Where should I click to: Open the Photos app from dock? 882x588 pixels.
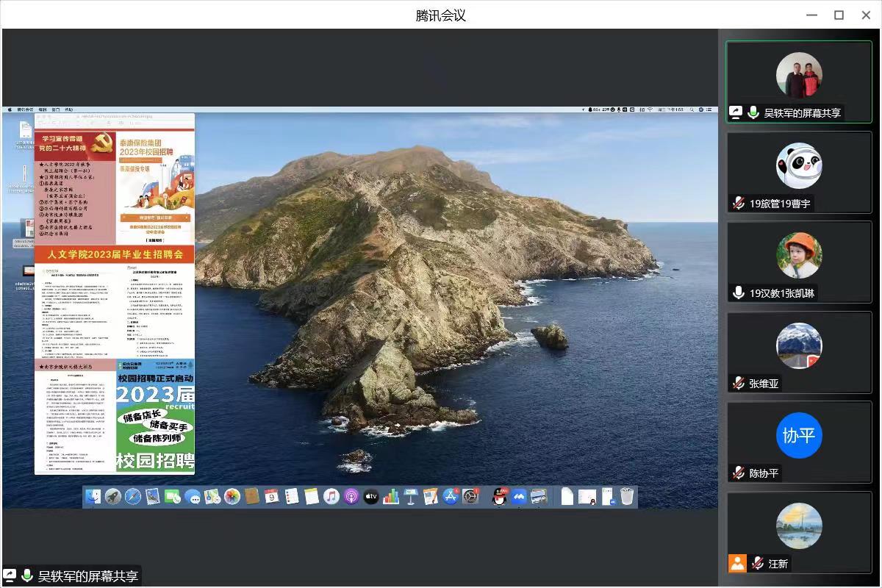tap(232, 497)
